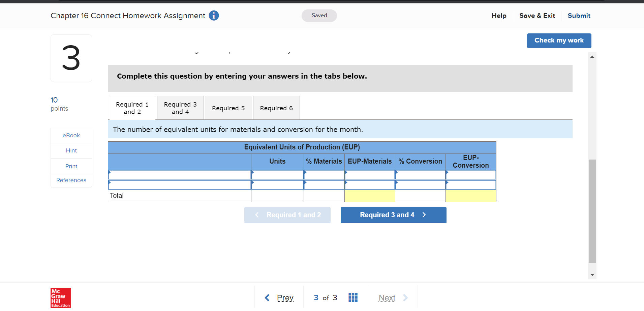Switch to the Required 5 tab

pyautogui.click(x=228, y=108)
